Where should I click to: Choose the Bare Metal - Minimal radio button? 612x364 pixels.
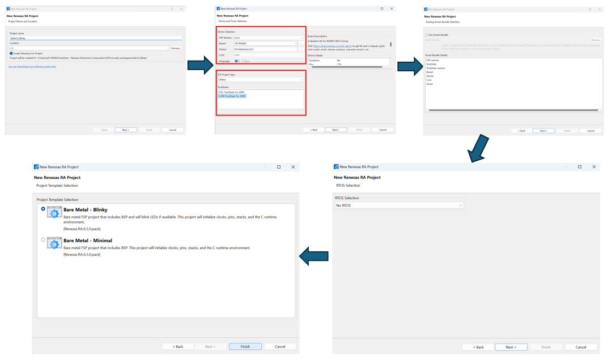pyautogui.click(x=43, y=239)
